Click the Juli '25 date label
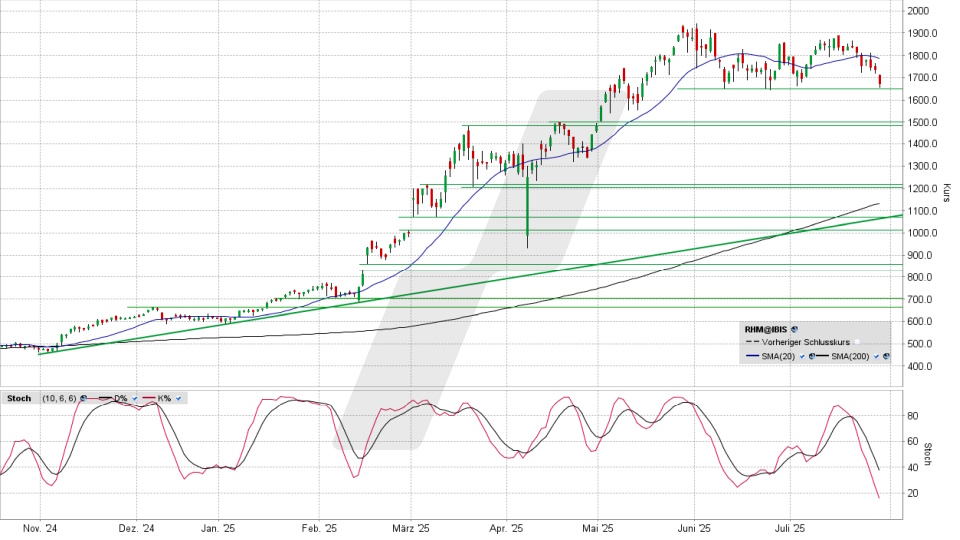 tap(790, 528)
